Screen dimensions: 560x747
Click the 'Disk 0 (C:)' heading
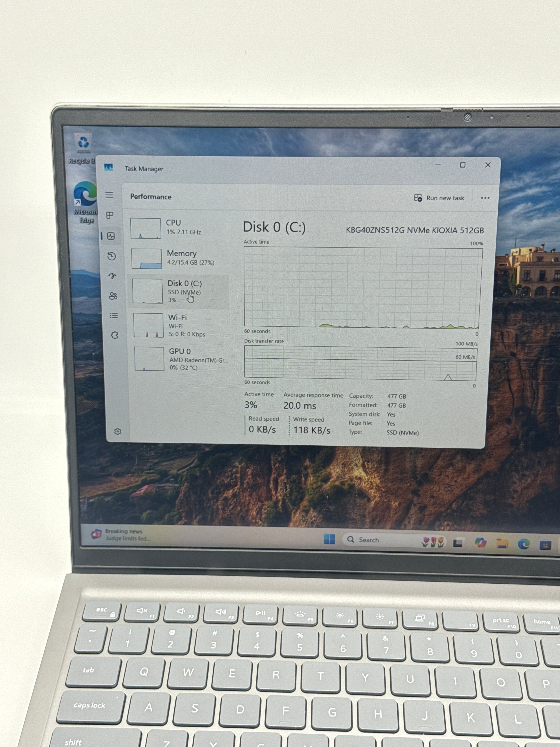click(x=274, y=227)
